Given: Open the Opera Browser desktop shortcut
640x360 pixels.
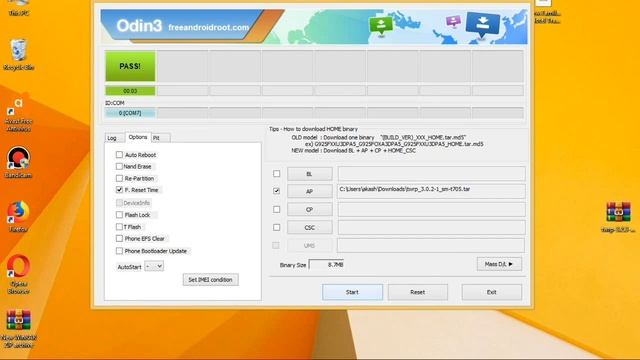Looking at the screenshot, I should (18, 274).
